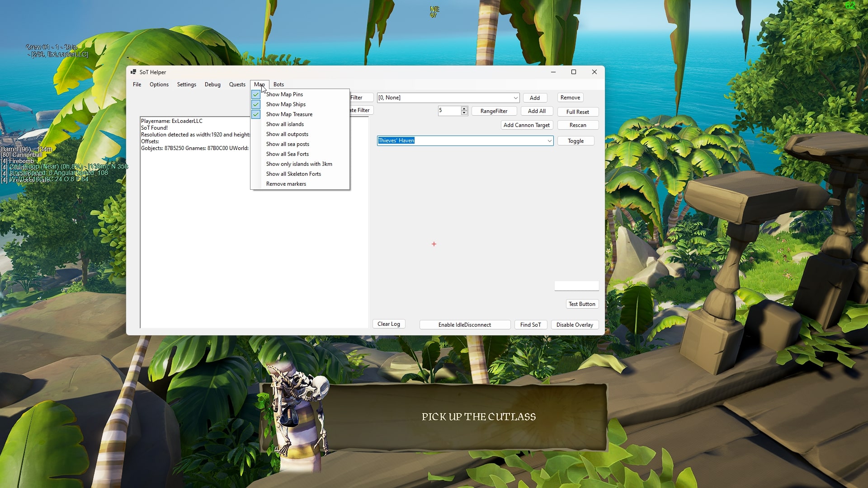Image resolution: width=868 pixels, height=488 pixels.
Task: Select Show all outposts
Action: click(287, 134)
